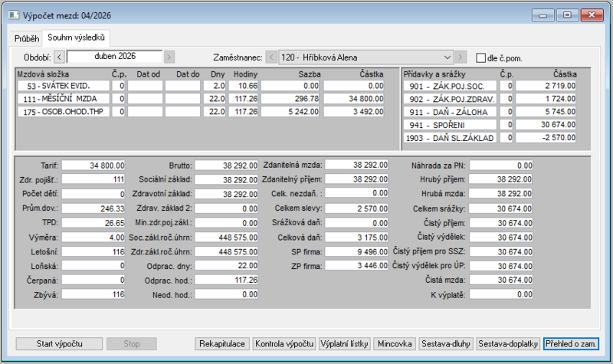Click the Období field duben 2026
This screenshot has width=613, height=364.
(114, 57)
